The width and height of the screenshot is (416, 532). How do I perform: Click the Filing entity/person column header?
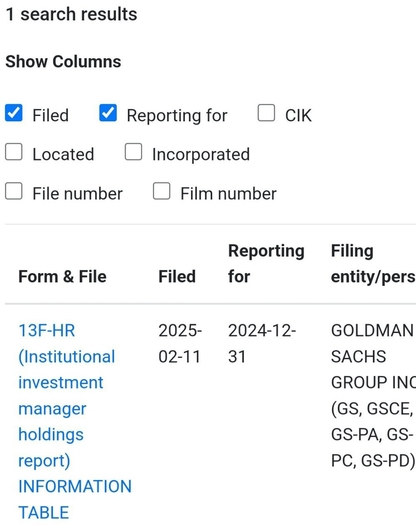click(x=373, y=264)
